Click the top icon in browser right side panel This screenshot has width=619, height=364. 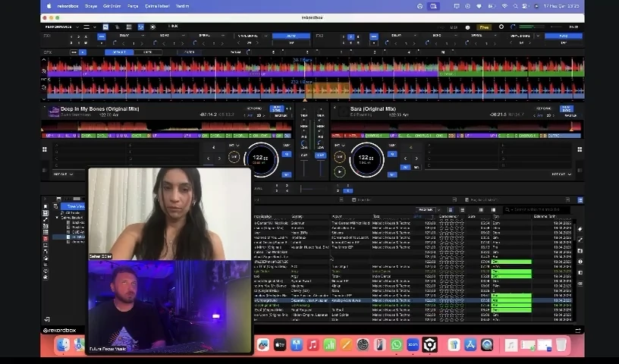pos(580,229)
